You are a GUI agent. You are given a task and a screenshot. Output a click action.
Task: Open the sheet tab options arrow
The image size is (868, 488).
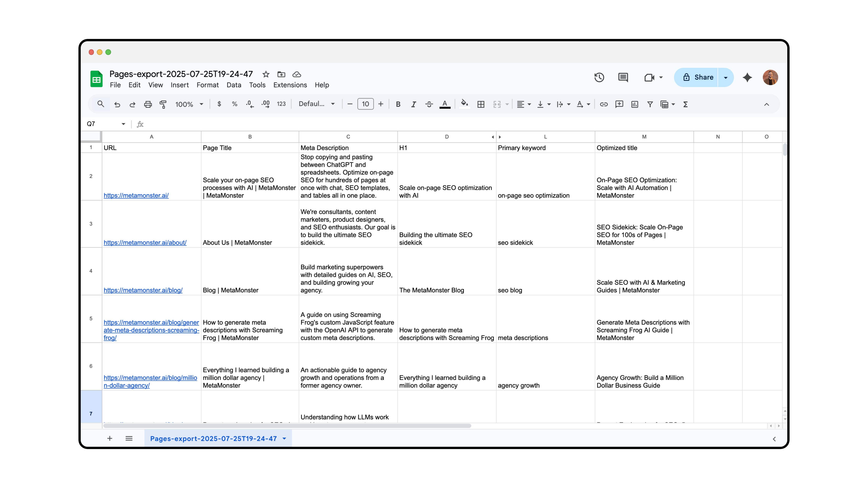(284, 439)
